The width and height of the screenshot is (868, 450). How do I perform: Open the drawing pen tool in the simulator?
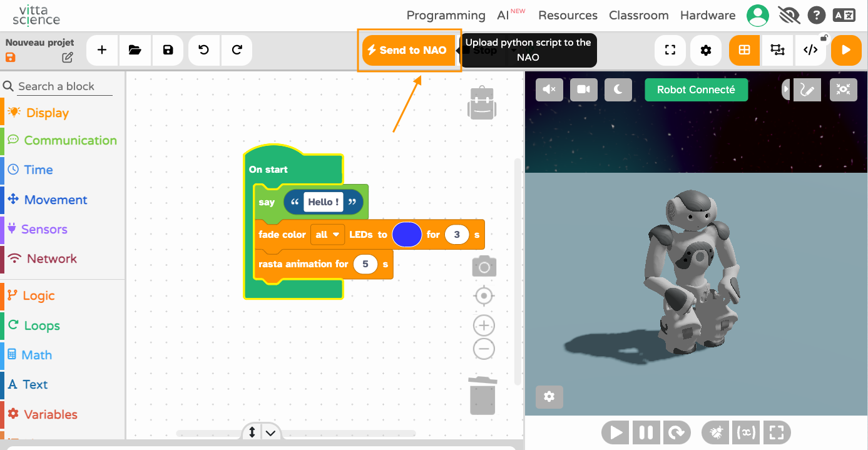click(807, 89)
